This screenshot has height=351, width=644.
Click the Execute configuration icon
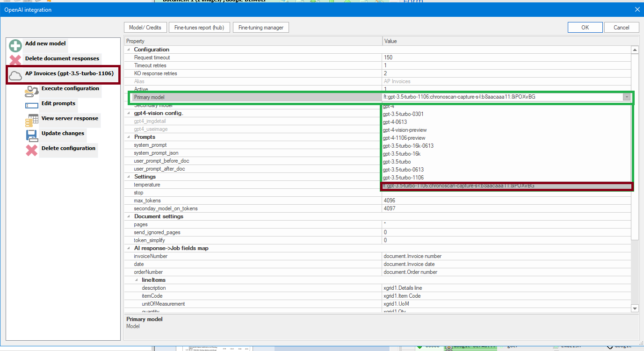[x=31, y=91]
